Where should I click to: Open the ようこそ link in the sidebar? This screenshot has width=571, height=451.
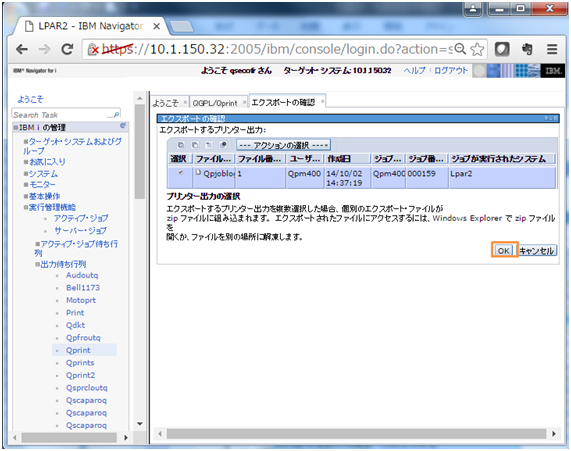coord(30,99)
